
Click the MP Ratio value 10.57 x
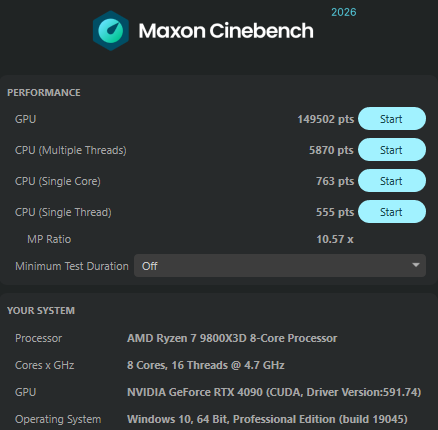335,239
